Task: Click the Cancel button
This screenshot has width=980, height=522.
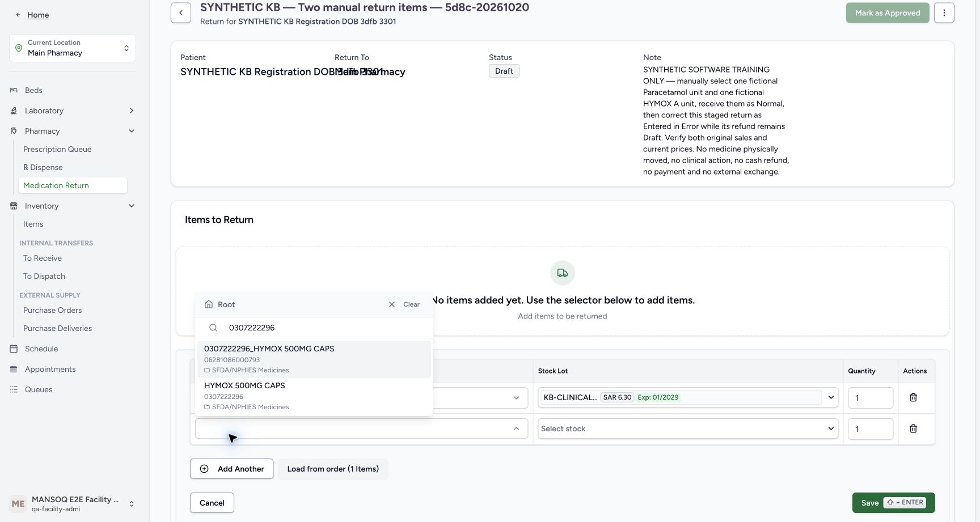Action: point(212,503)
